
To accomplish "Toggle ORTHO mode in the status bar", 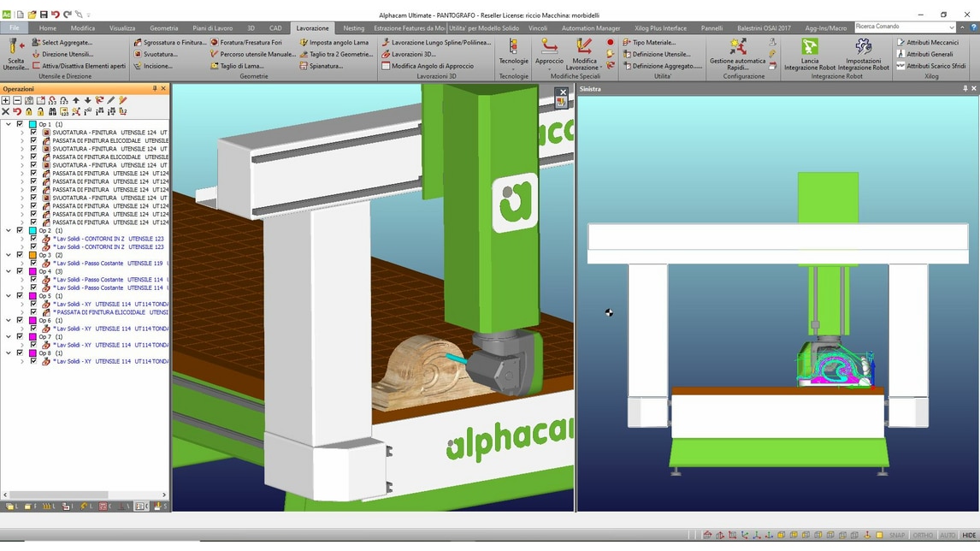I will click(922, 535).
